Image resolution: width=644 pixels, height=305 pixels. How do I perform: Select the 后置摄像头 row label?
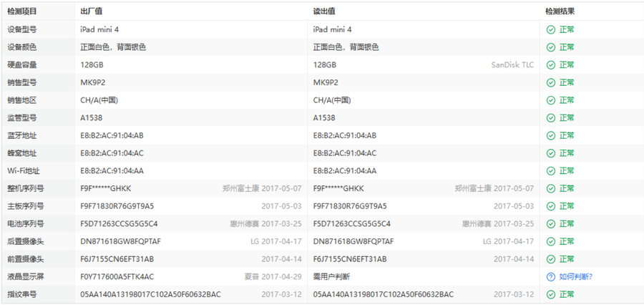[26, 241]
